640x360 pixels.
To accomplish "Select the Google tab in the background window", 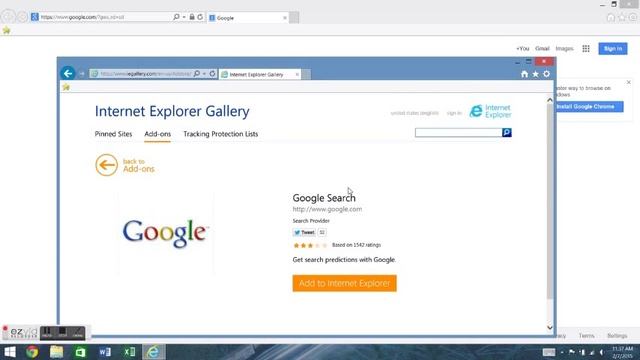I will (x=248, y=18).
